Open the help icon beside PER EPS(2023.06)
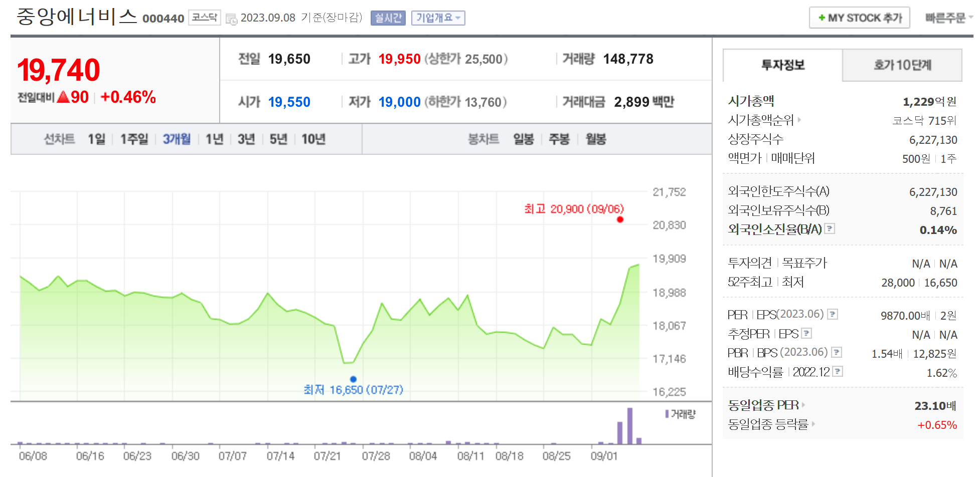This screenshot has width=980, height=477. (832, 314)
